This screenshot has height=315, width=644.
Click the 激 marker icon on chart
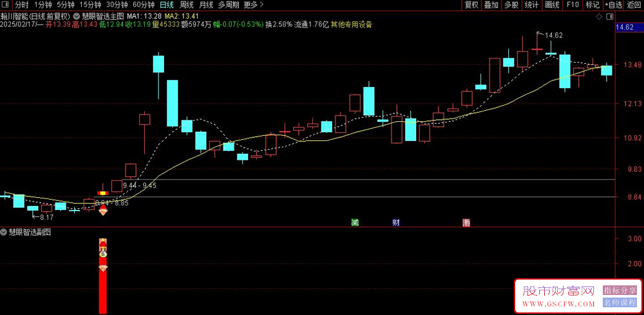466,223
